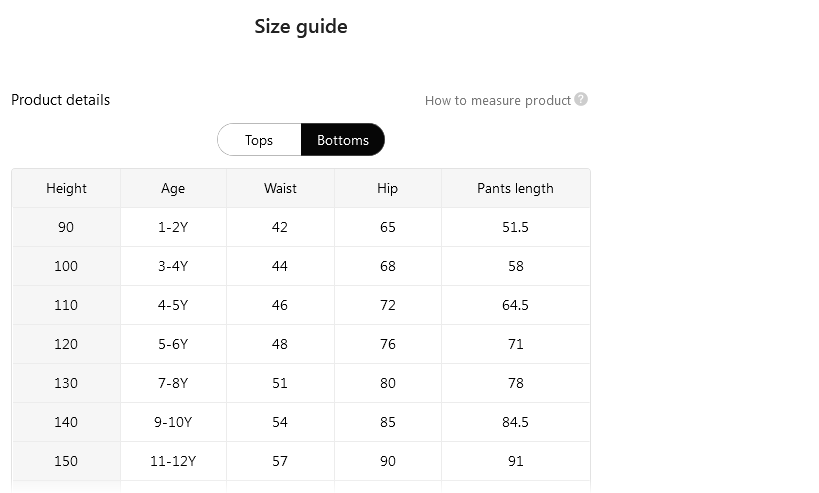Click the 9-10Y age cell

click(x=173, y=422)
